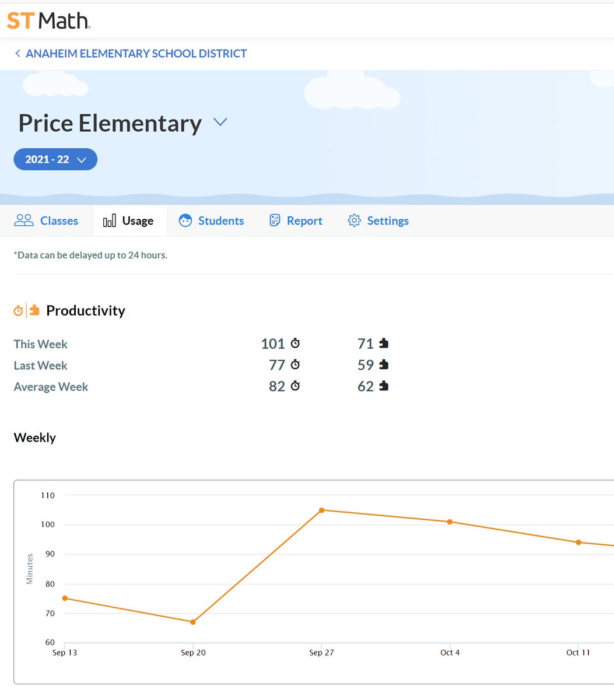This screenshot has height=700, width=614.
Task: Click the Oct 4 data point on chart
Action: pyautogui.click(x=450, y=521)
